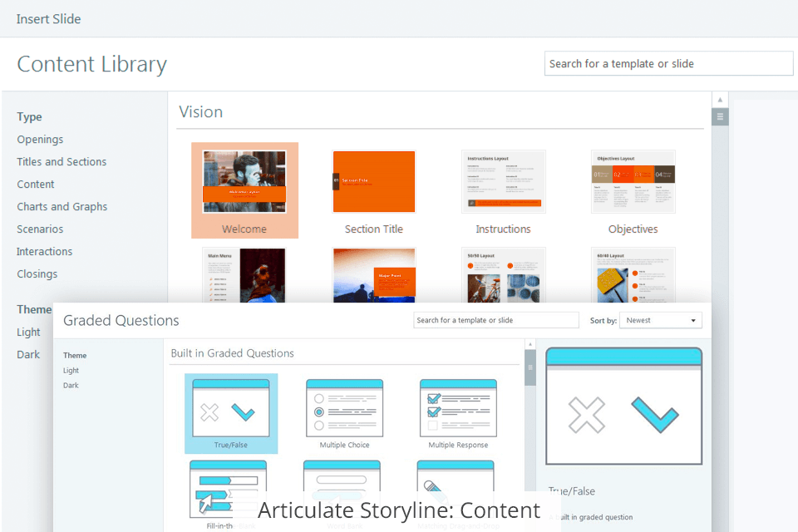
Task: Click the Type filter heading
Action: (30, 116)
